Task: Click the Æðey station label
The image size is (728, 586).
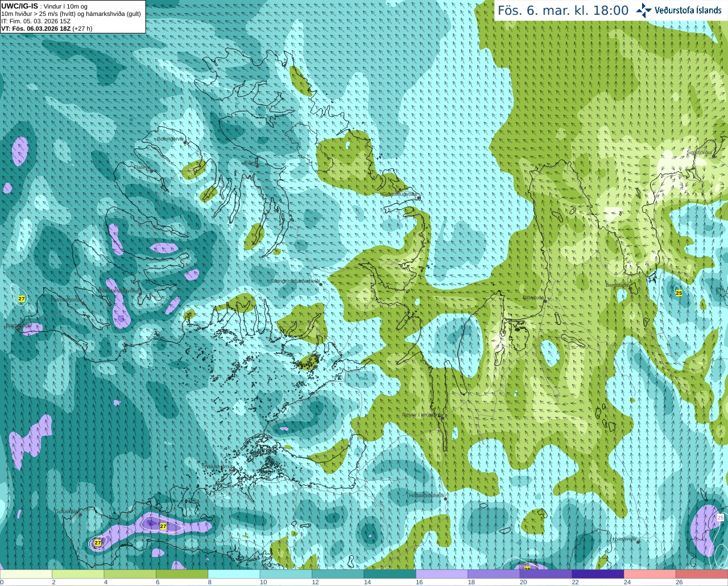Action: click(251, 162)
